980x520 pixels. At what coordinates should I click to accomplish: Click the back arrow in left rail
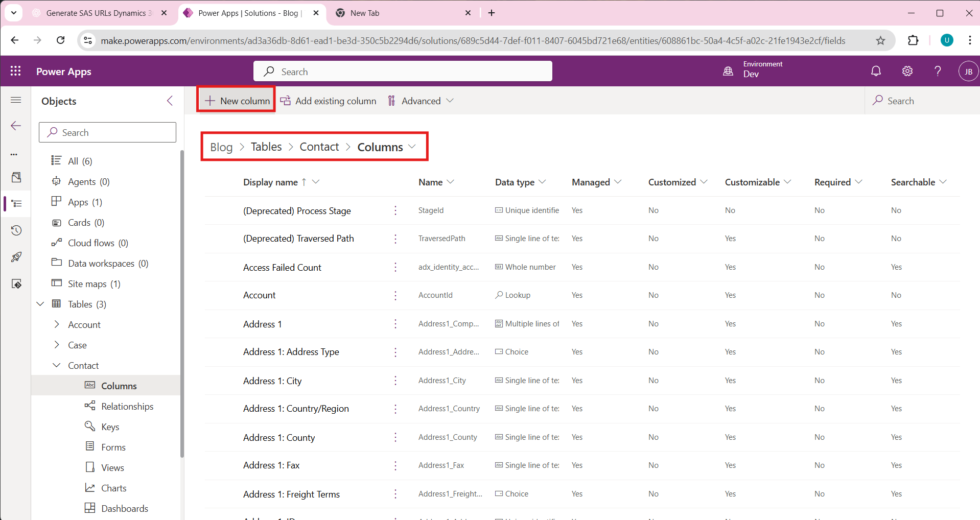click(16, 126)
